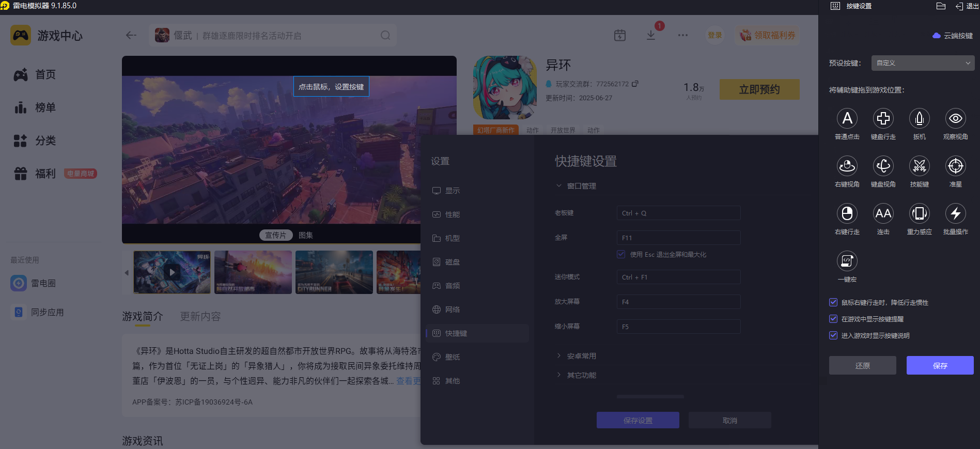Click the 全屏 F11 shortcut field
Screen dimensions: 980x449
[x=679, y=238]
